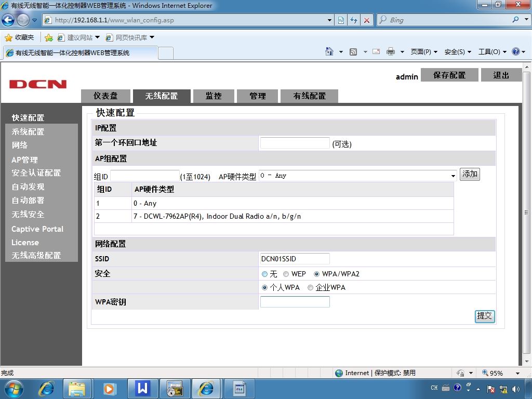The height and width of the screenshot is (399, 532).
Task: Switch to the 有线配置 tab
Action: (x=310, y=96)
